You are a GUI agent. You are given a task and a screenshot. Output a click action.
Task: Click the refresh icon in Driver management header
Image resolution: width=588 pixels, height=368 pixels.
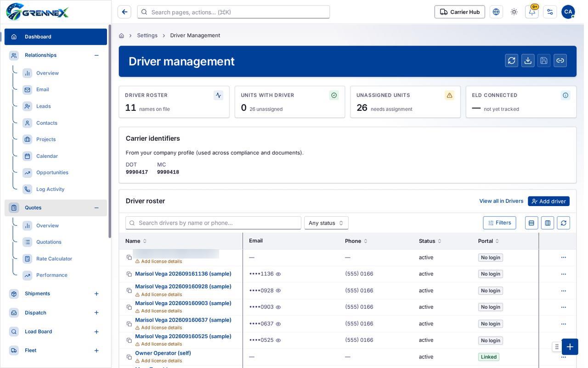[512, 61]
